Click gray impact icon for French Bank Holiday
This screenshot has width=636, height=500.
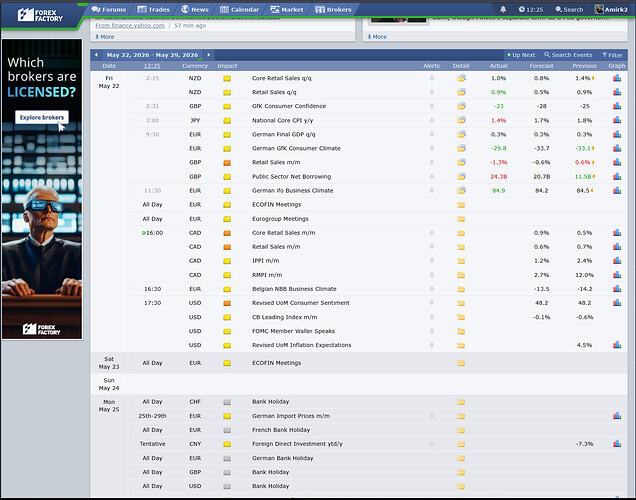coord(227,430)
